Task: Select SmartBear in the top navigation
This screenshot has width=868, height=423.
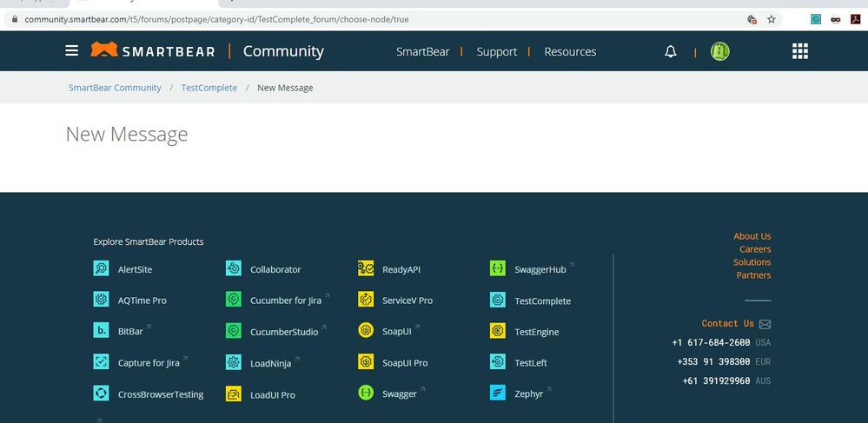Action: tap(422, 52)
